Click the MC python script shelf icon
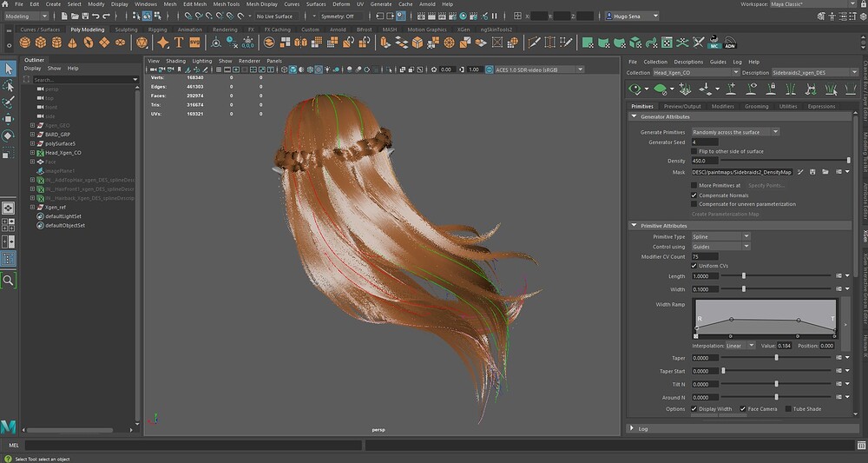 point(714,42)
